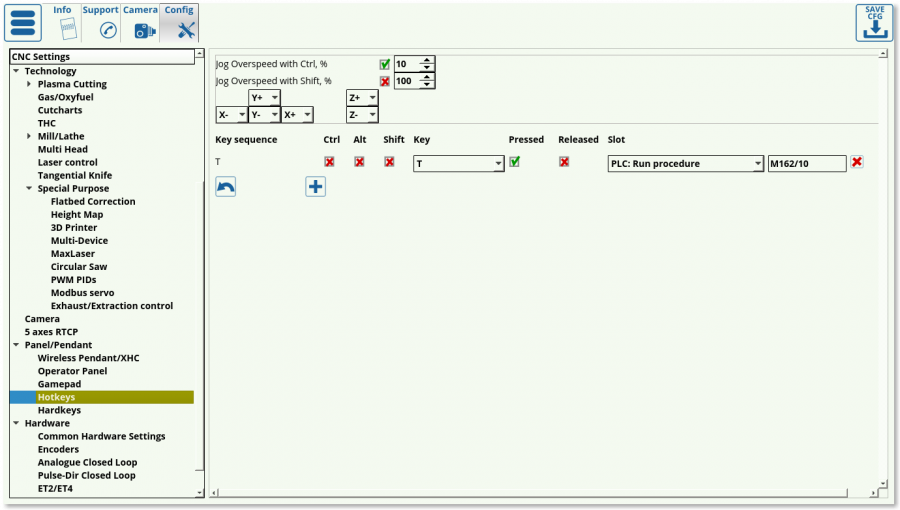Select Gamepad settings

click(x=59, y=384)
